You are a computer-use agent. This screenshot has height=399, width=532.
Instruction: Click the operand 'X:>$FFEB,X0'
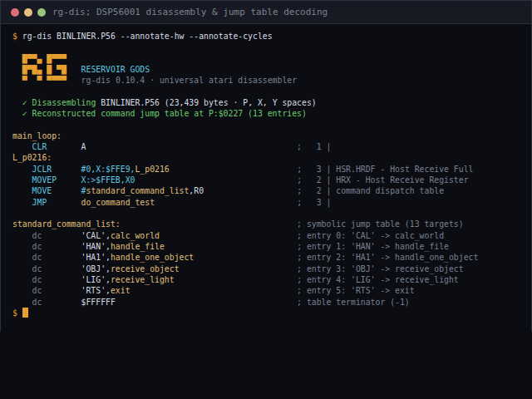point(108,180)
